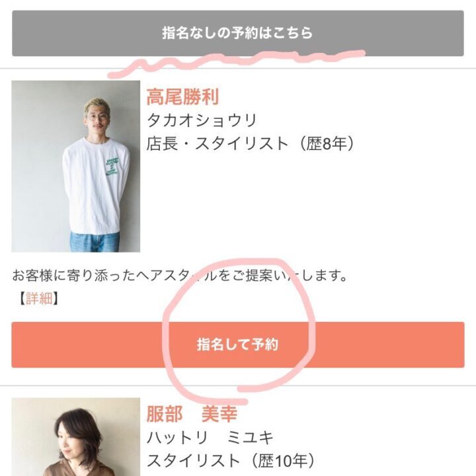Open the 服部 美幸 stylist name link
Viewport: 476px width, 476px height.
point(192,414)
